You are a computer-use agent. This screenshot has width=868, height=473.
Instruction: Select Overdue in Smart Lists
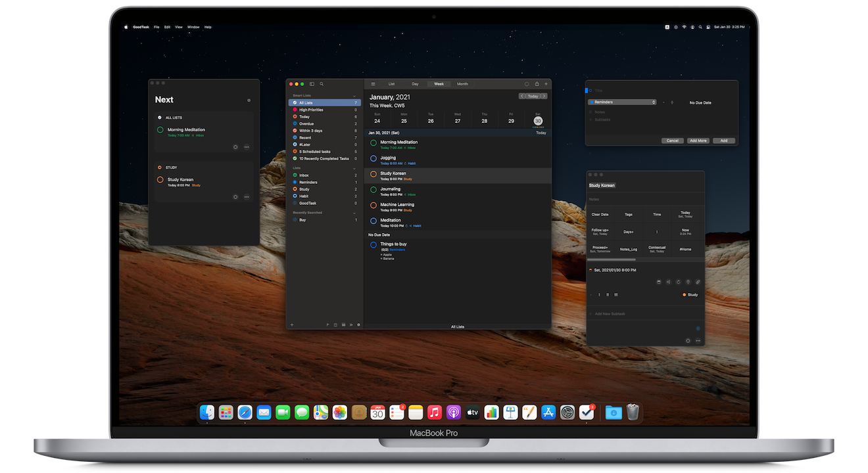pyautogui.click(x=306, y=124)
